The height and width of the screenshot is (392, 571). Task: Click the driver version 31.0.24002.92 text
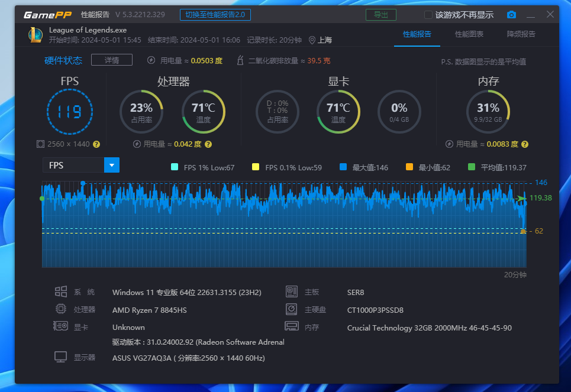(198, 342)
